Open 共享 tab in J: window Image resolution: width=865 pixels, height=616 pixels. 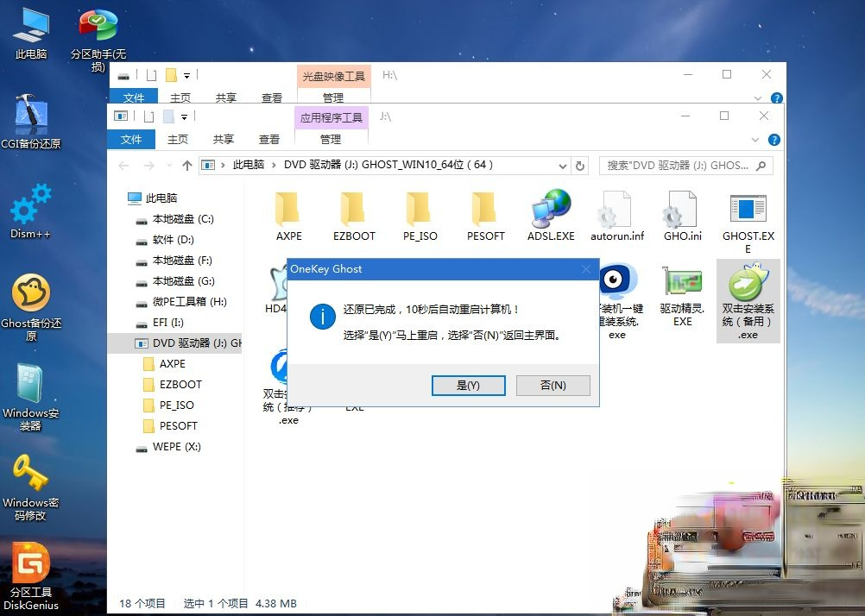(x=224, y=140)
